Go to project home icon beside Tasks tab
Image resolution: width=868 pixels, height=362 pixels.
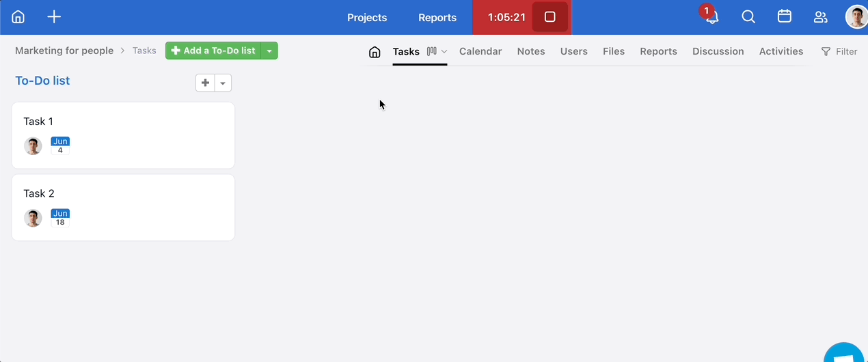[375, 52]
